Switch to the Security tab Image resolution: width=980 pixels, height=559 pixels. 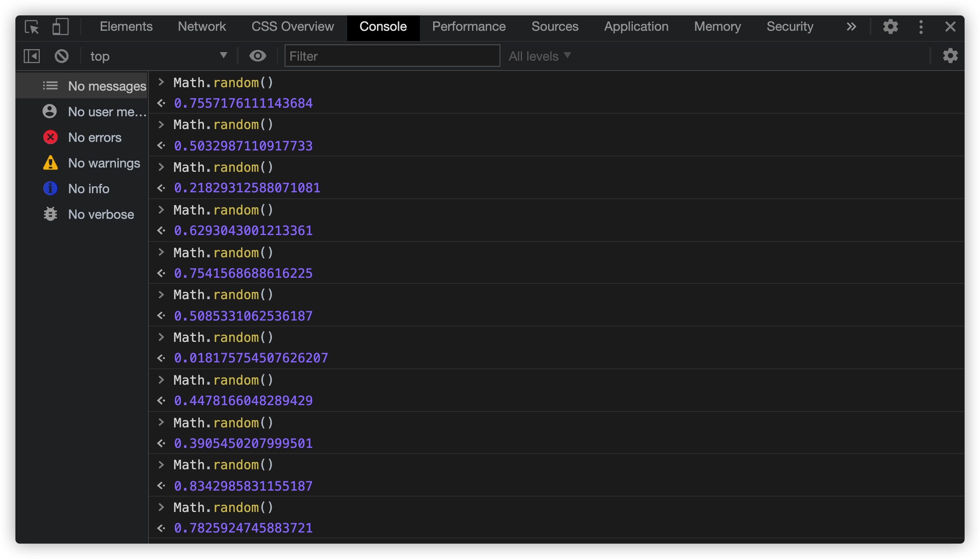(x=790, y=26)
